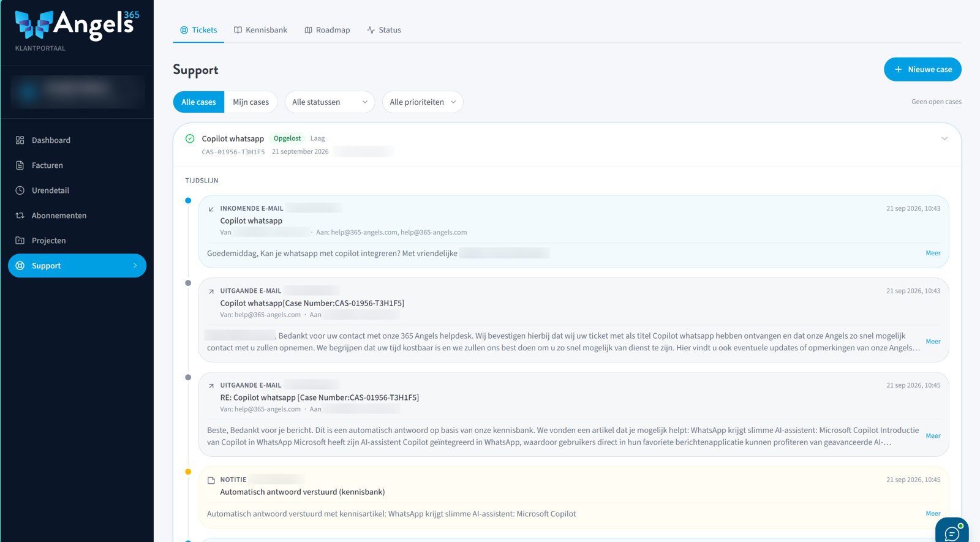980x542 pixels.
Task: Open the Tickets tab
Action: click(198, 30)
